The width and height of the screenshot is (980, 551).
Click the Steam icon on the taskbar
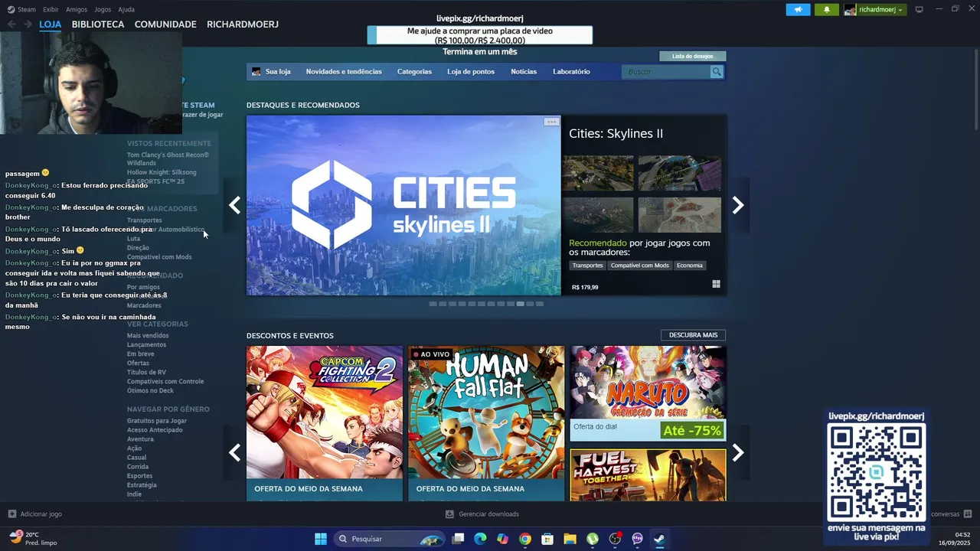(660, 539)
